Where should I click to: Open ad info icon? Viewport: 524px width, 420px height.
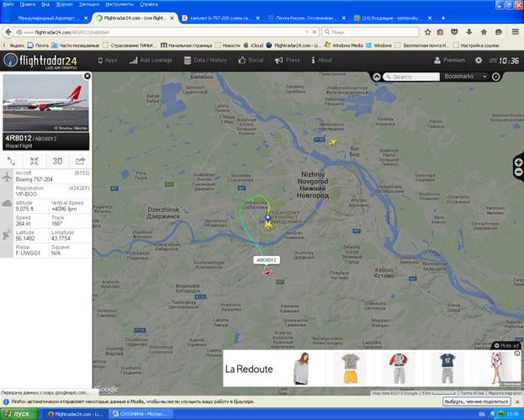click(517, 354)
